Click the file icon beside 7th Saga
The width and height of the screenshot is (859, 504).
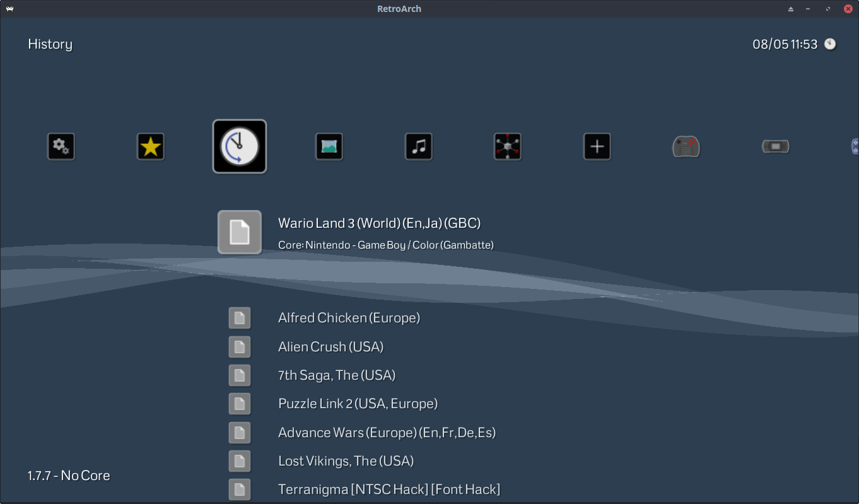click(240, 375)
